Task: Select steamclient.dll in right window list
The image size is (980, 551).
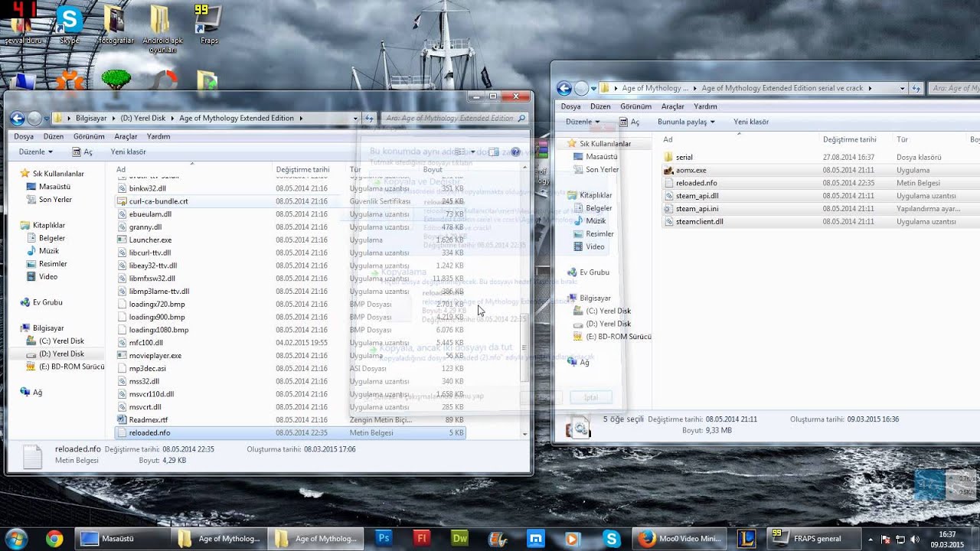Action: point(699,221)
